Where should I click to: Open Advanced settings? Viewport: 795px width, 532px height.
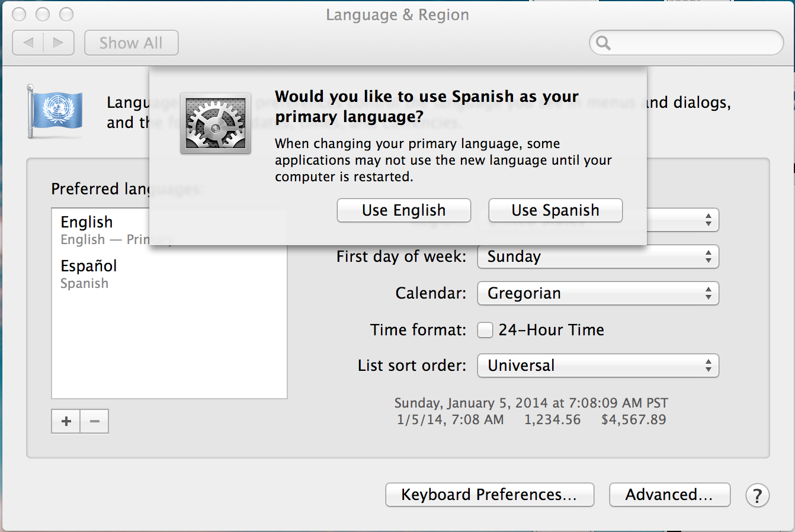point(669,495)
